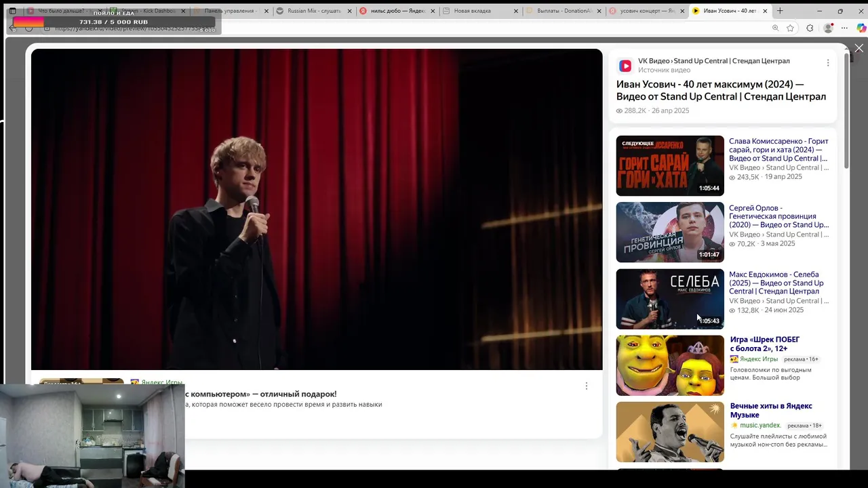This screenshot has width=868, height=488.
Task: Open the 'Сергей Орлов - Генетическая провинция' title link
Action: (x=778, y=216)
